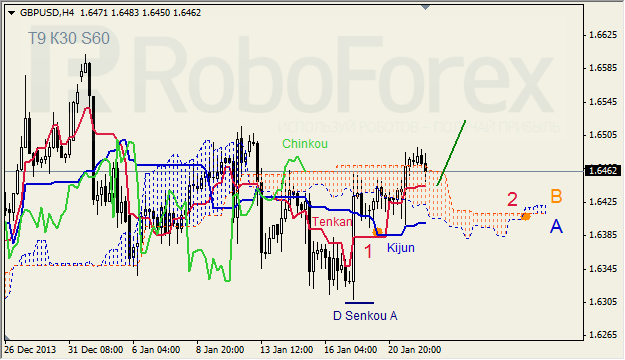
Task: Click price level 1.6345 on axis
Action: tap(603, 269)
